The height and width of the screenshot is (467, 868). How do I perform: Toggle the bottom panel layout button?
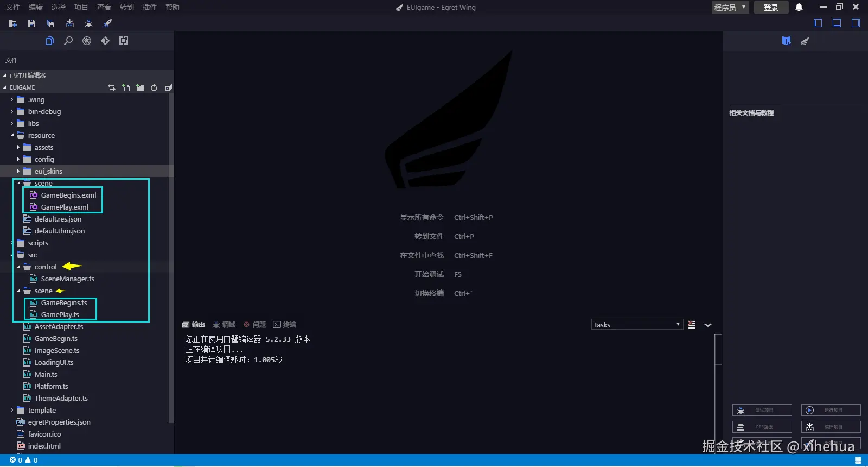pyautogui.click(x=837, y=23)
